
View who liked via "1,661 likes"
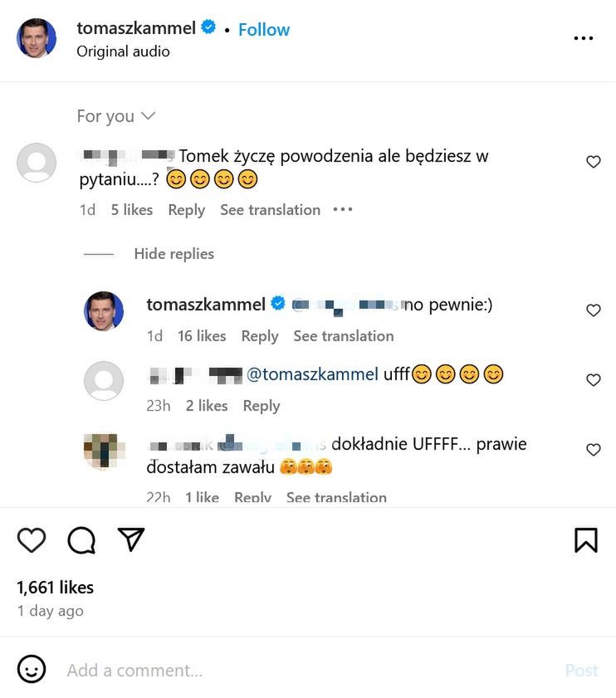pyautogui.click(x=55, y=588)
